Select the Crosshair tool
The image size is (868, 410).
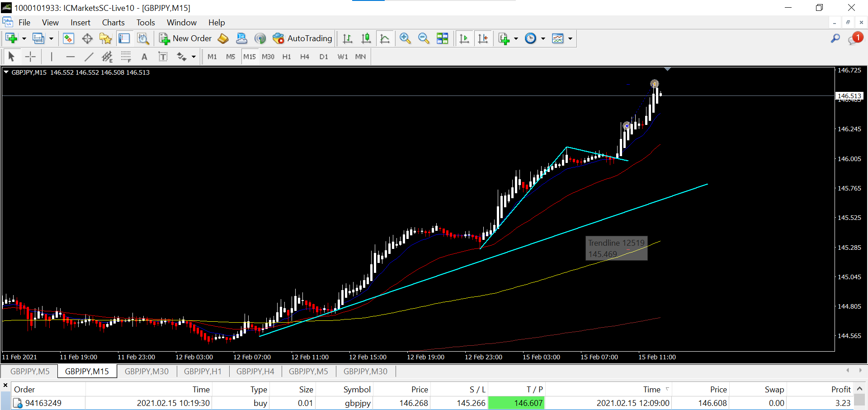[x=30, y=57]
